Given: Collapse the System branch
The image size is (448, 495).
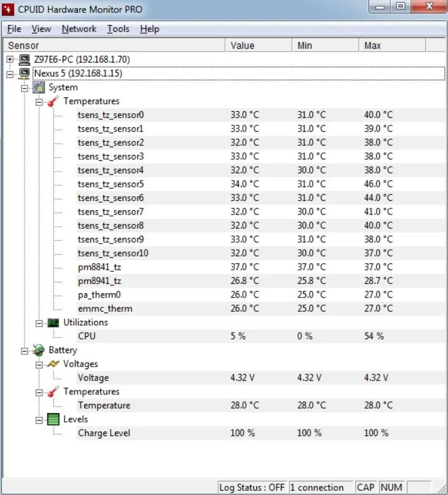Looking at the screenshot, I should (x=25, y=87).
